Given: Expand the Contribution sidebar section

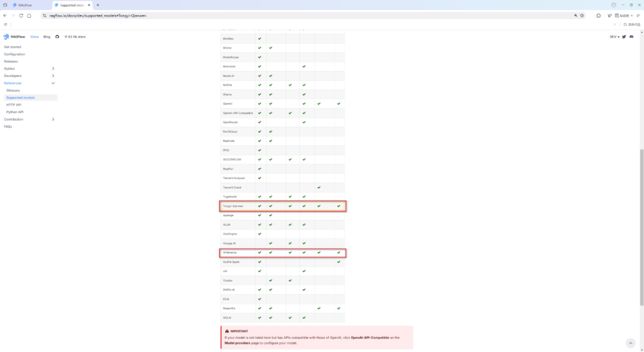Looking at the screenshot, I should pyautogui.click(x=53, y=119).
